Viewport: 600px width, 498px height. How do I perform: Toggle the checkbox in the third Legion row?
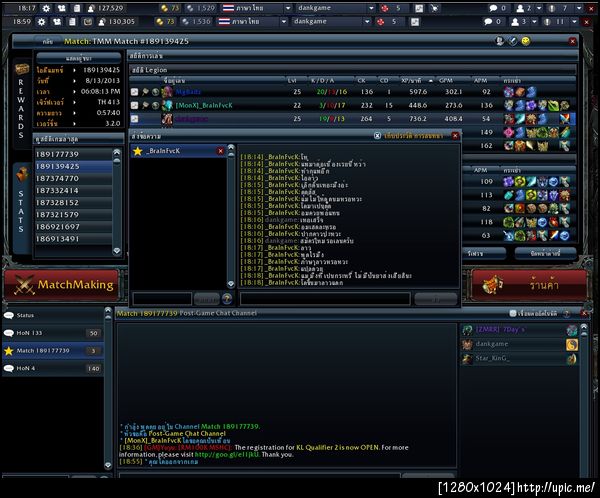(x=134, y=119)
